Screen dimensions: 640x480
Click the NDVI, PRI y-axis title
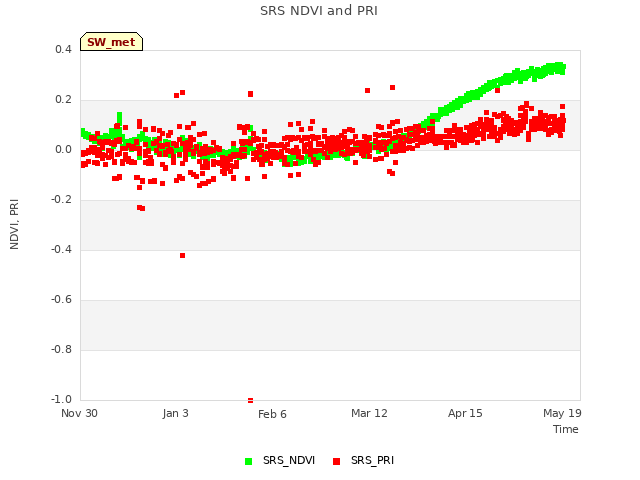[14, 224]
